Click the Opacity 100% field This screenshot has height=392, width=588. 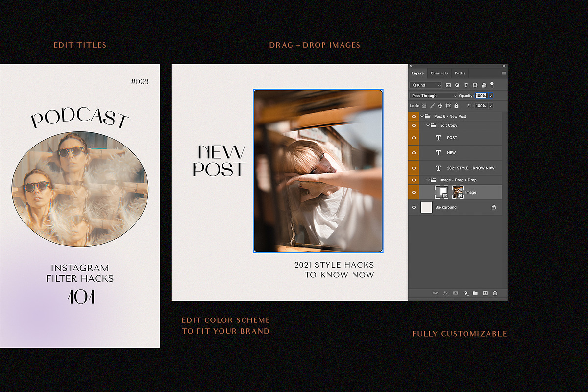481,96
